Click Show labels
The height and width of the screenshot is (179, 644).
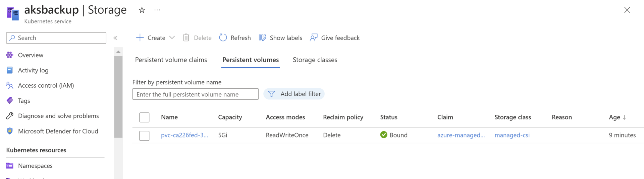pyautogui.click(x=280, y=38)
